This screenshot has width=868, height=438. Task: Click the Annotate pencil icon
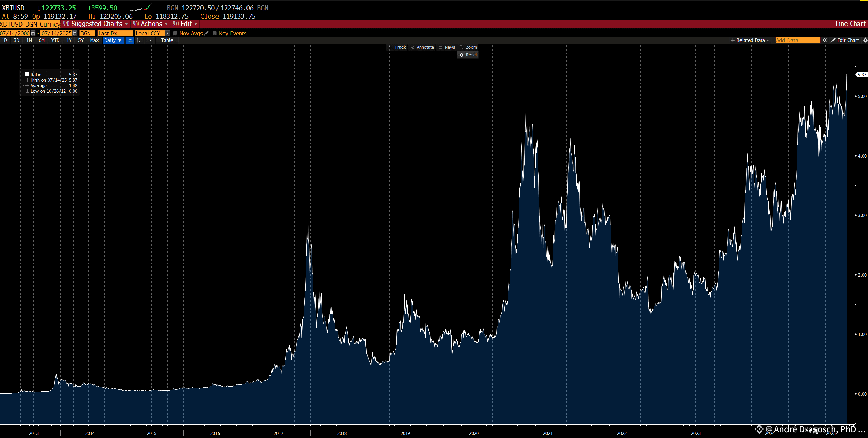pyautogui.click(x=413, y=47)
